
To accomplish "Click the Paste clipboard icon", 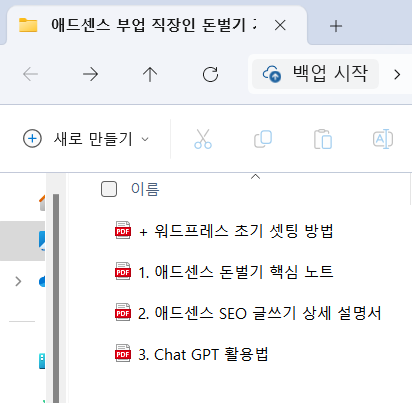I will tap(323, 139).
